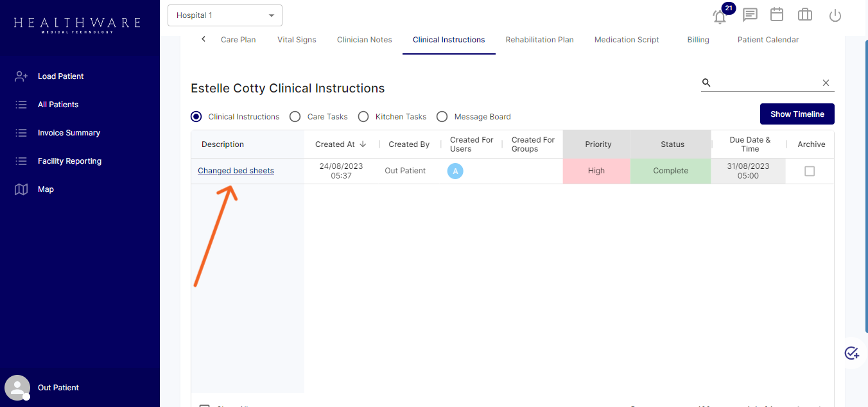The image size is (868, 407).
Task: Expand the Hospital 1 dropdown
Action: click(225, 15)
